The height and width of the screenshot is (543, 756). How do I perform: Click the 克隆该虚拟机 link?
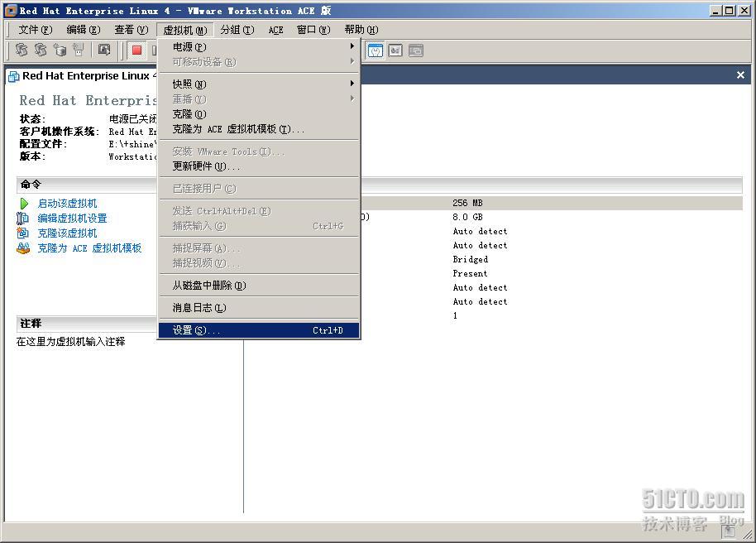(67, 233)
